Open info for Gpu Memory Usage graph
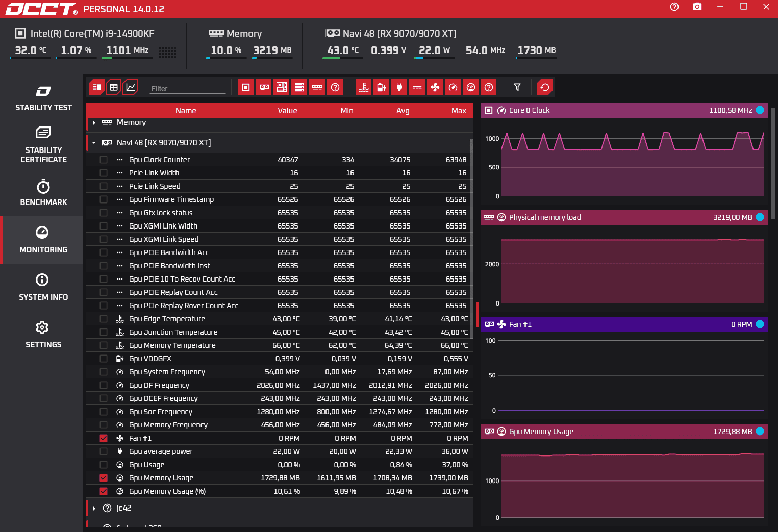The width and height of the screenshot is (778, 532). pos(760,432)
